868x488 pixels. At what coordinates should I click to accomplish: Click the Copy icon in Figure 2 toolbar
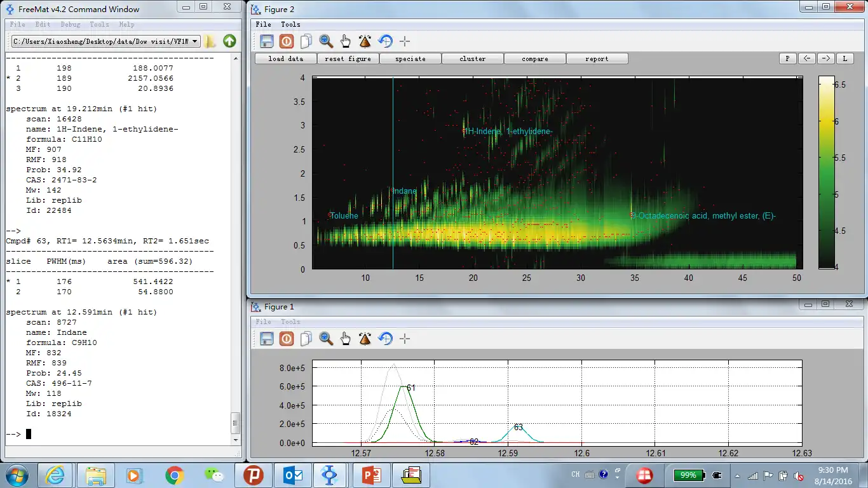[x=306, y=41]
